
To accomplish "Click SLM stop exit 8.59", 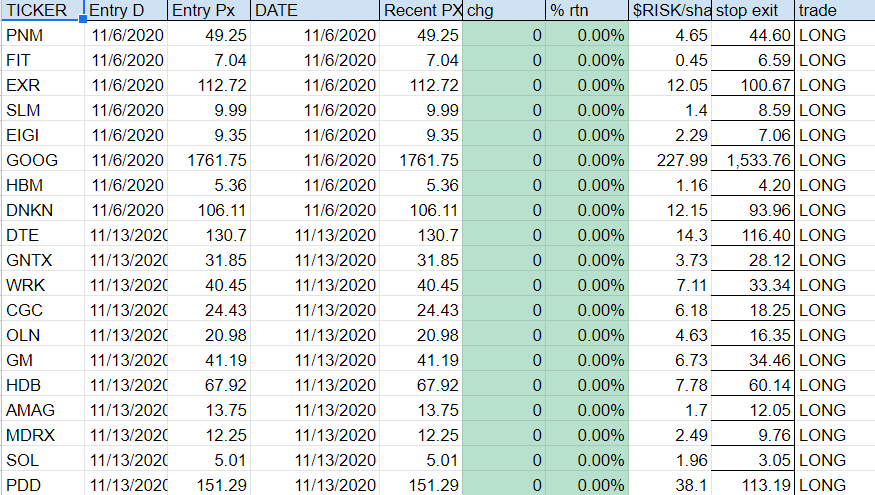I will [x=753, y=110].
